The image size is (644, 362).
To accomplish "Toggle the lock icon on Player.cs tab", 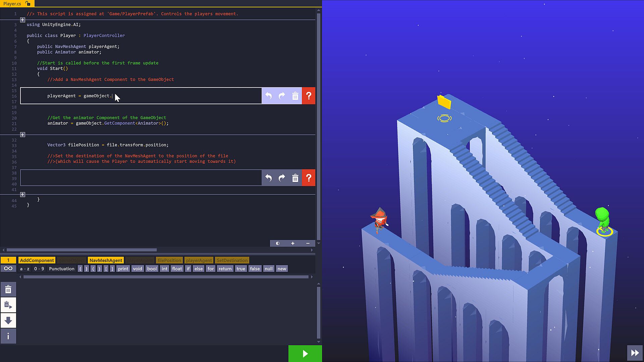I will (28, 4).
